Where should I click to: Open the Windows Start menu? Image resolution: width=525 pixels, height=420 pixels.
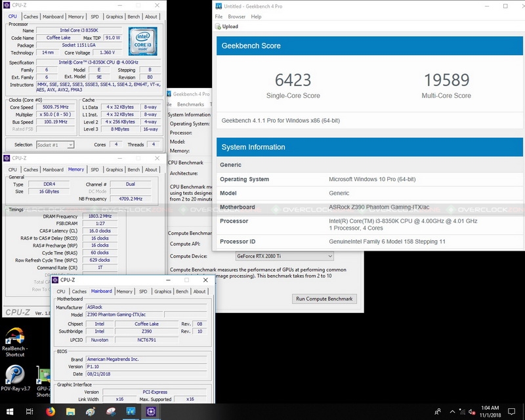10,411
